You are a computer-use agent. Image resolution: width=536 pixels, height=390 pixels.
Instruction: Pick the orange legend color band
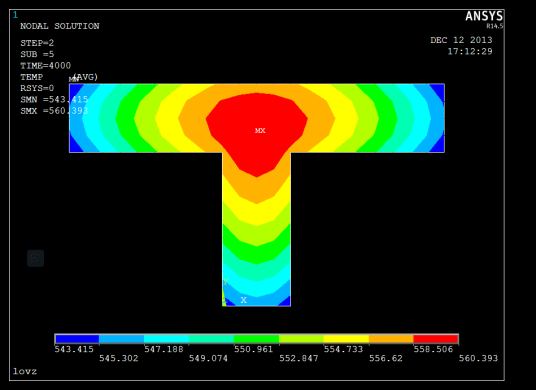click(x=391, y=339)
